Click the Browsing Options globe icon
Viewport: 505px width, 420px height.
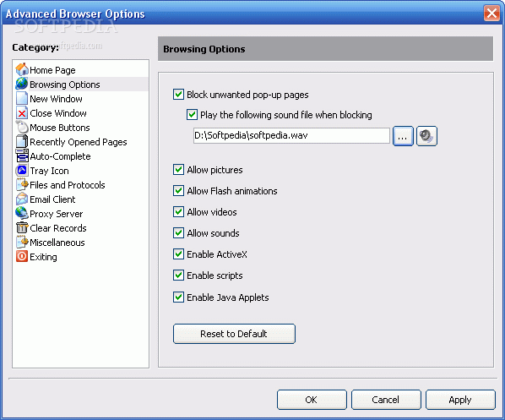22,84
